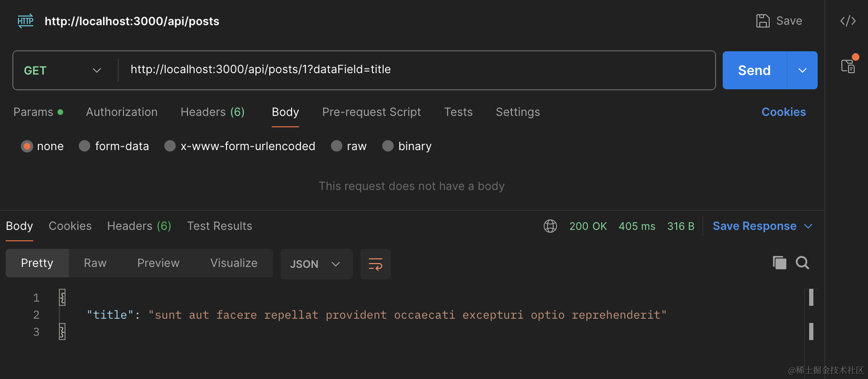
Task: Open the Pre-request Script tab
Action: pos(371,112)
